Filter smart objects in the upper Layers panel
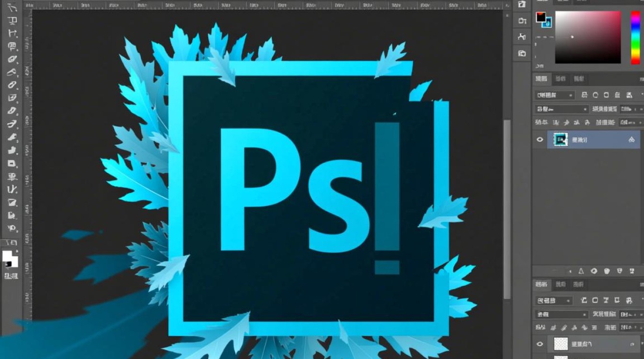Viewport: 644px width, 359px height. [x=629, y=95]
